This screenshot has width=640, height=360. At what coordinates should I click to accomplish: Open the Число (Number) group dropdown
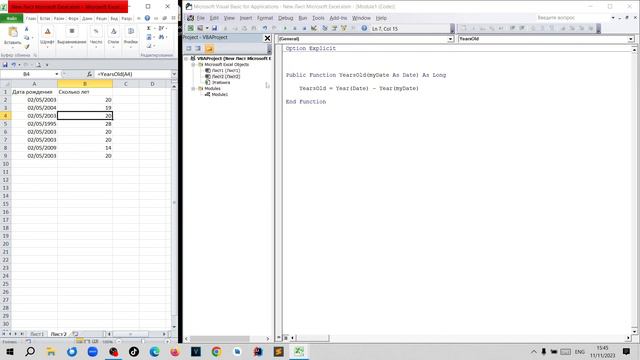96,38
